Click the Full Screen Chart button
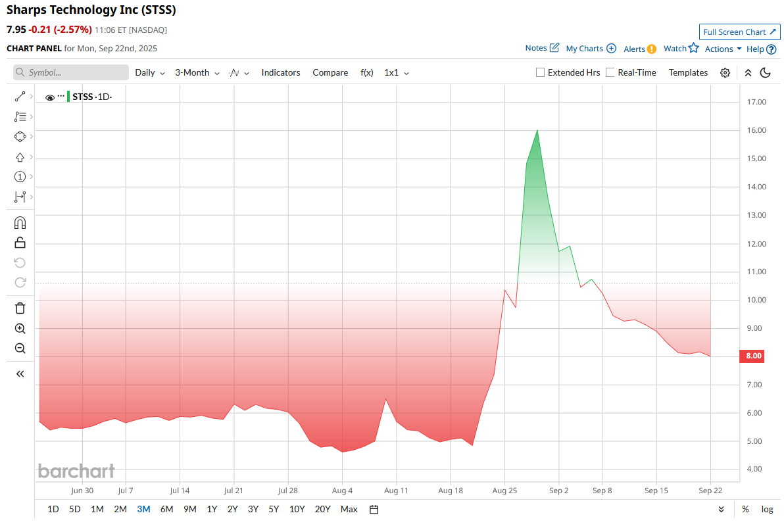The width and height of the screenshot is (784, 532). [x=739, y=32]
